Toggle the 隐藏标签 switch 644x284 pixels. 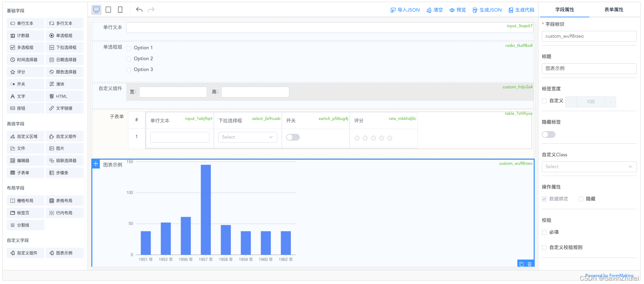(x=549, y=135)
